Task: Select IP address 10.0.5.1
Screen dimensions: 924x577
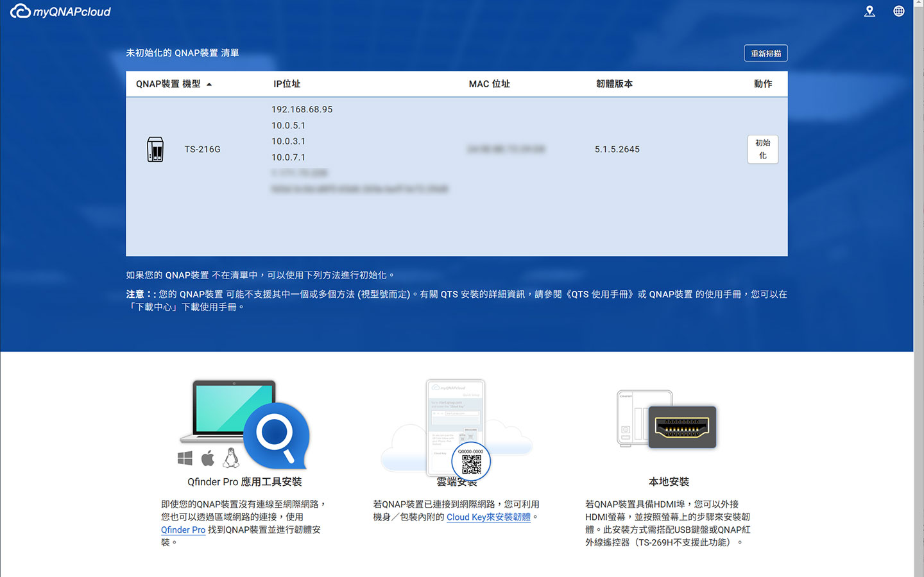Action: [288, 126]
